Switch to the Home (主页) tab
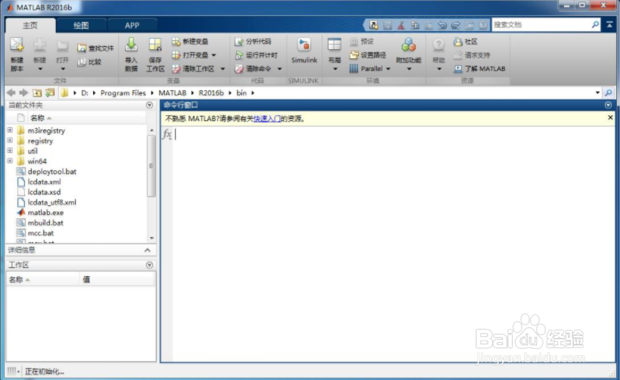620x380 pixels. (30, 26)
